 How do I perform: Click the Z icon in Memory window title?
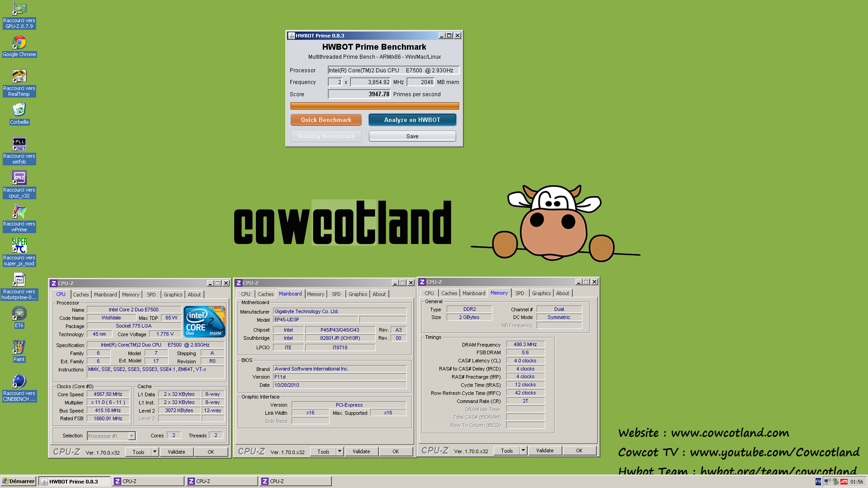point(422,282)
